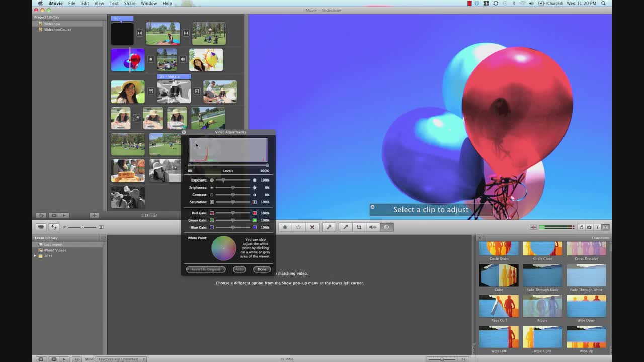
Task: Mark selection as Favorite with filled star
Action: coord(285,227)
